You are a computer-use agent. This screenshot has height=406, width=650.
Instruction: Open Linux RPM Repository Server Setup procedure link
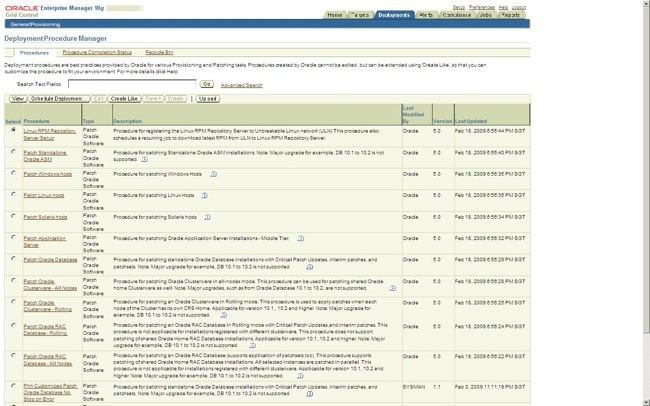pyautogui.click(x=49, y=134)
